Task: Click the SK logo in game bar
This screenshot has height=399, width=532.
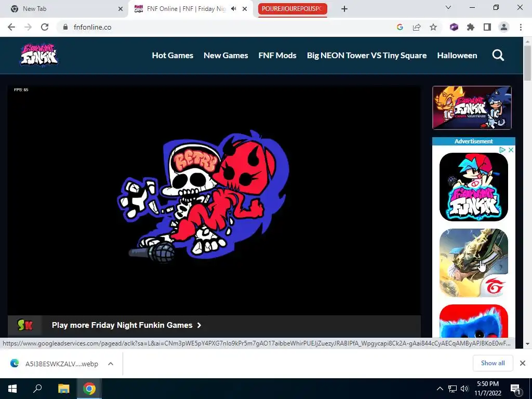Action: 25,325
